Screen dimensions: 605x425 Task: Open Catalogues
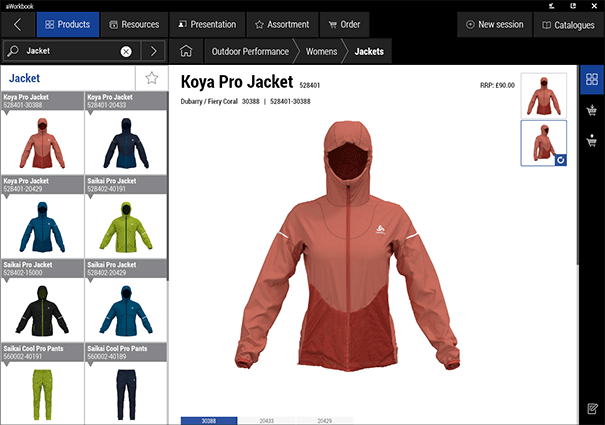pyautogui.click(x=567, y=24)
